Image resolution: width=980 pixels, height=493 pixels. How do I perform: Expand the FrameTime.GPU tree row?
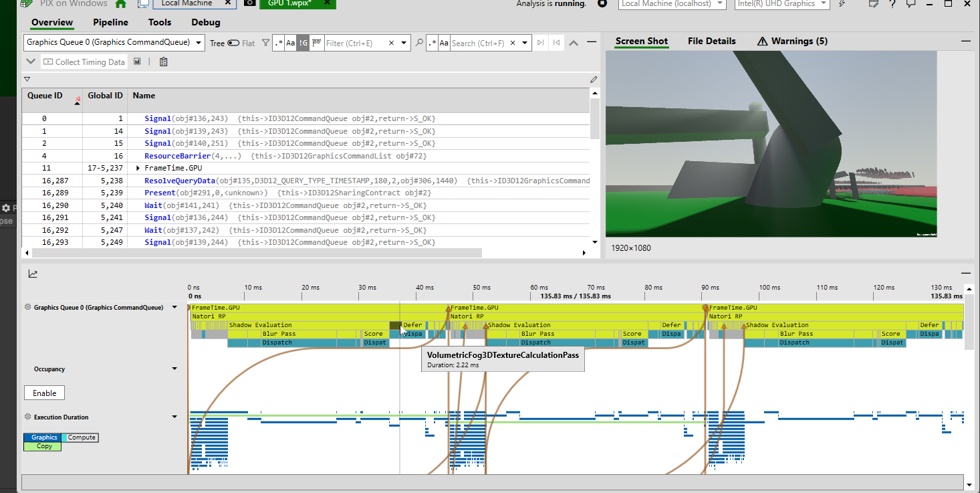pyautogui.click(x=138, y=168)
